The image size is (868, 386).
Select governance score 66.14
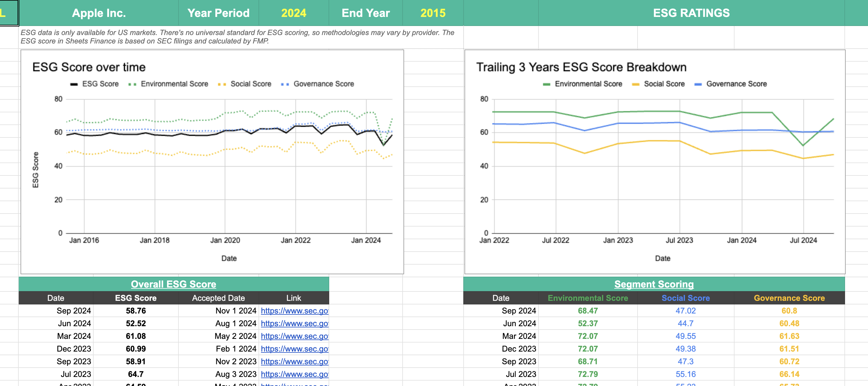point(789,374)
